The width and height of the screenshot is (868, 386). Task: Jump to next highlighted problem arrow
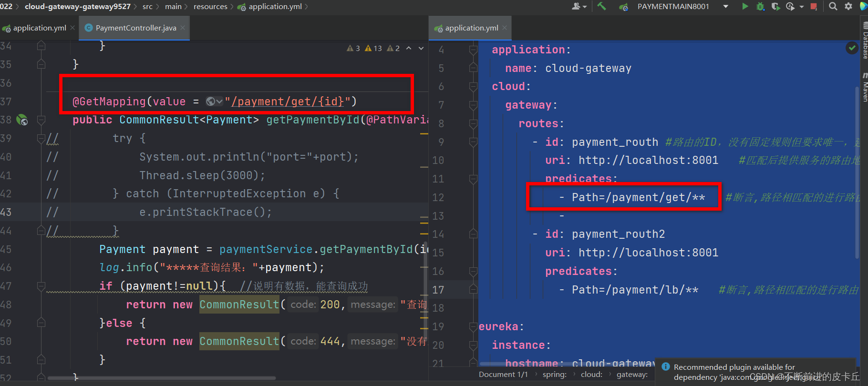coord(421,48)
